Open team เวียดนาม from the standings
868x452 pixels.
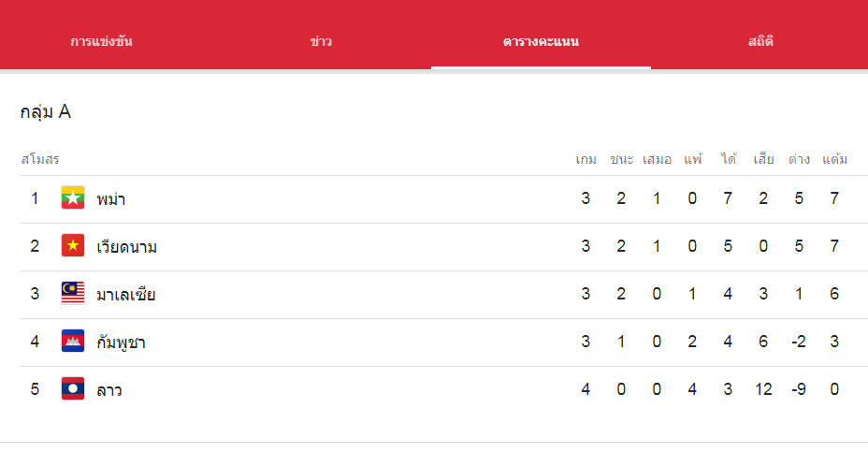coord(127,246)
